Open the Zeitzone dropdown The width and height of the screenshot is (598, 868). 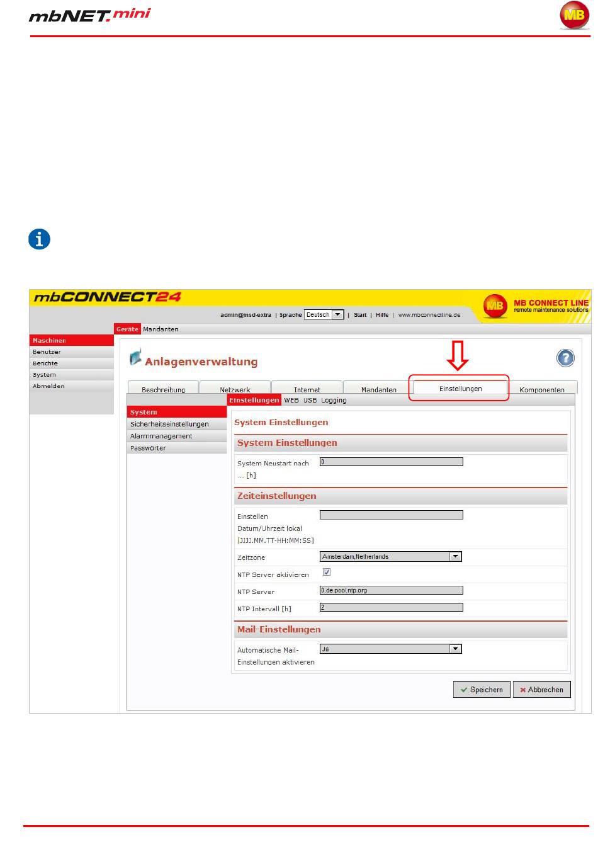(x=391, y=556)
